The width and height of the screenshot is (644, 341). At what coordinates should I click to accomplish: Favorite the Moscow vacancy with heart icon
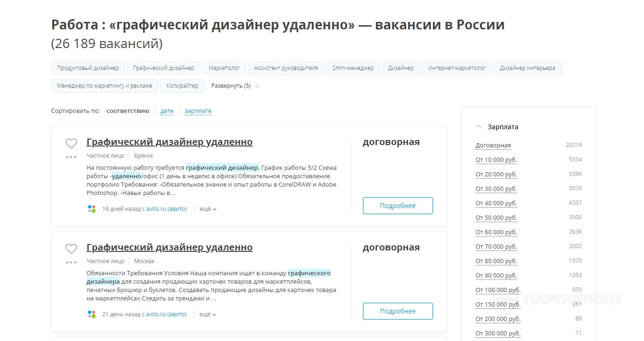pos(71,249)
